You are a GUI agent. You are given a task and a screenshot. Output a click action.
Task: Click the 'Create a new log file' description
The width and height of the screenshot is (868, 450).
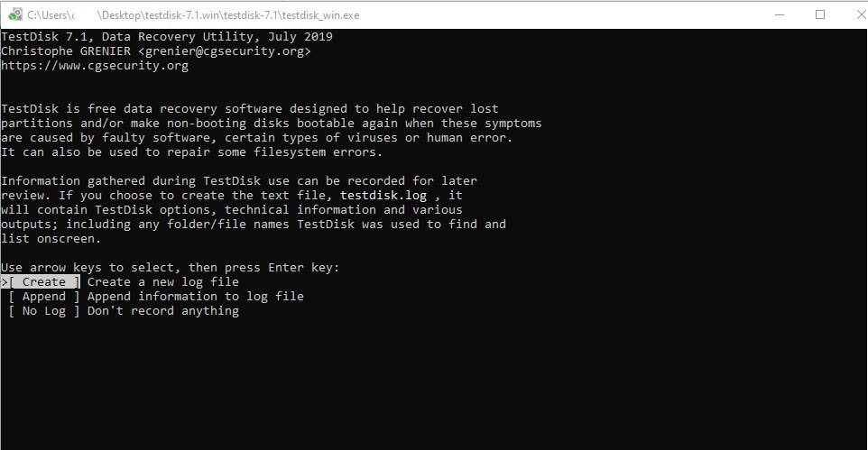tap(162, 281)
